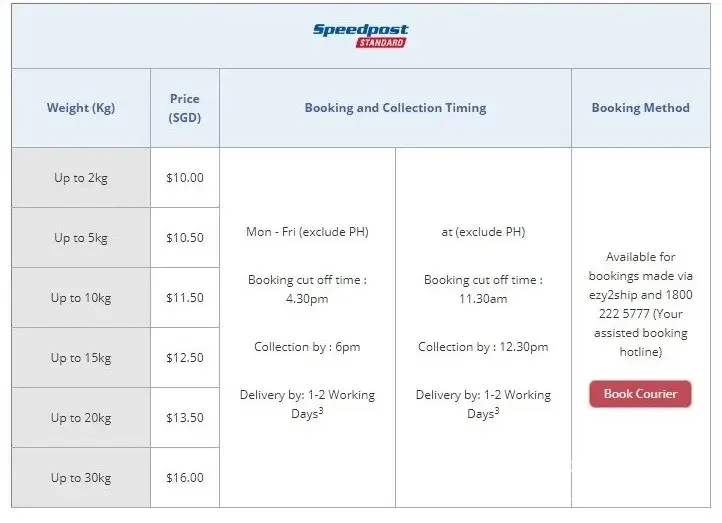Click the Booking and Collection Timing header
722x523 pixels.
395,108
